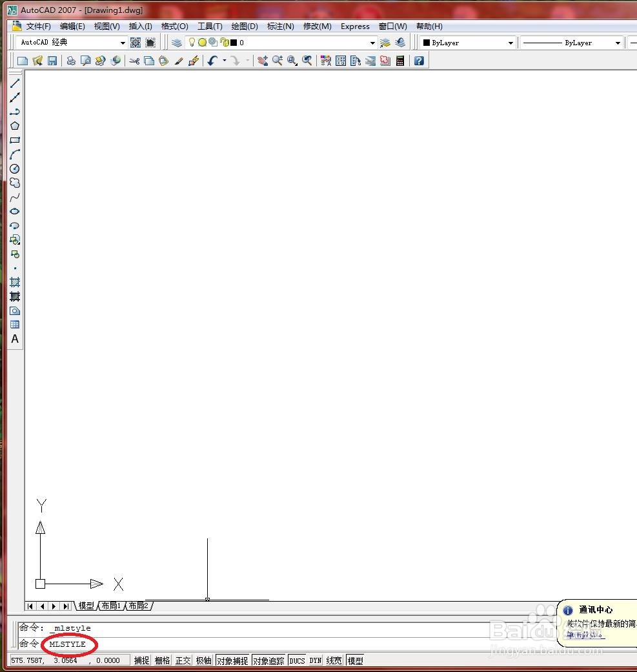Toggle DUCS dynamic UCS
This screenshot has height=672, width=637.
[297, 660]
